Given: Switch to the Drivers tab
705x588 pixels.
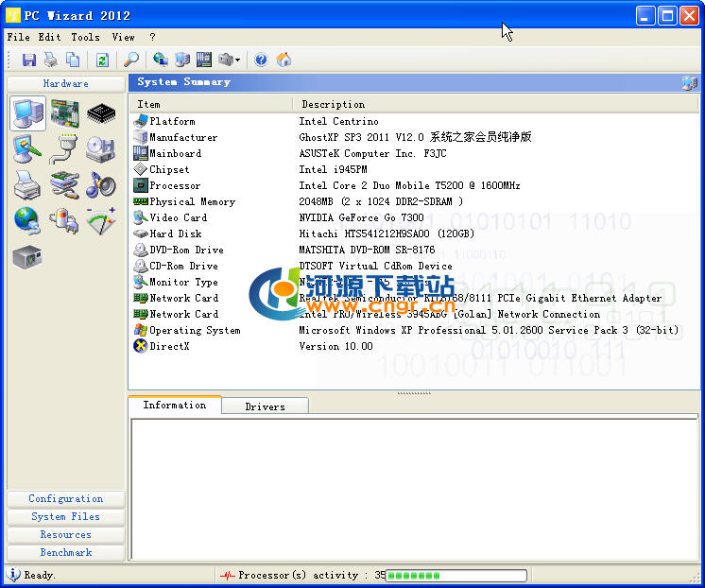Looking at the screenshot, I should 265,406.
